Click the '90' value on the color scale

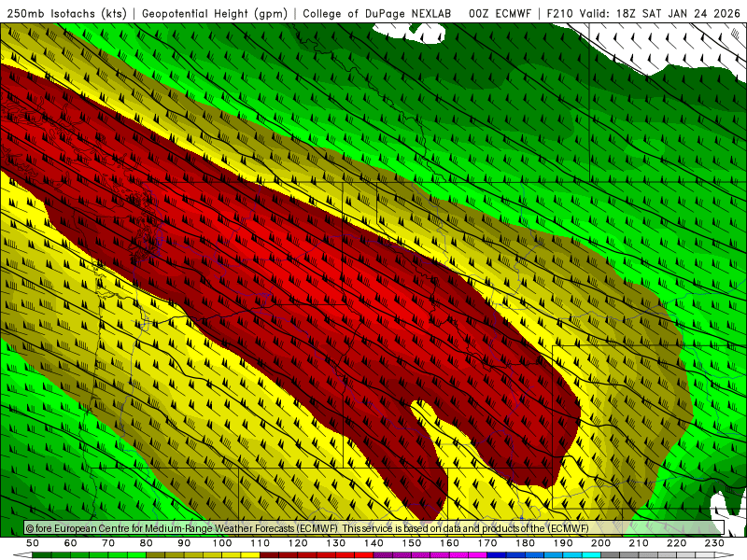tap(184, 543)
